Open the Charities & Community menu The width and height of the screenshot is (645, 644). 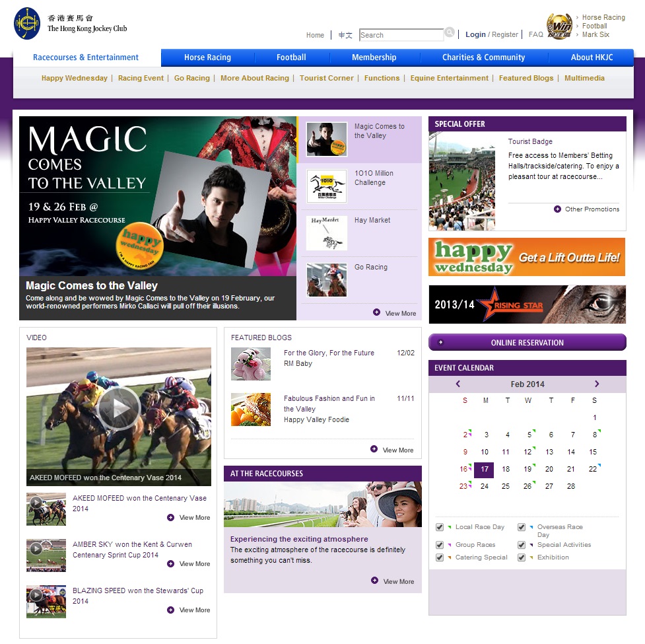coord(483,57)
